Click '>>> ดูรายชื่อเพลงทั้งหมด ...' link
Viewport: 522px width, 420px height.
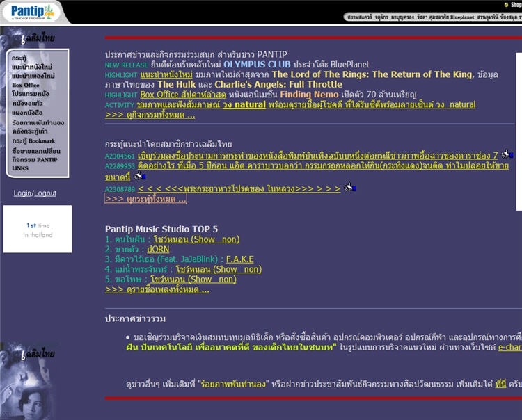pos(157,289)
